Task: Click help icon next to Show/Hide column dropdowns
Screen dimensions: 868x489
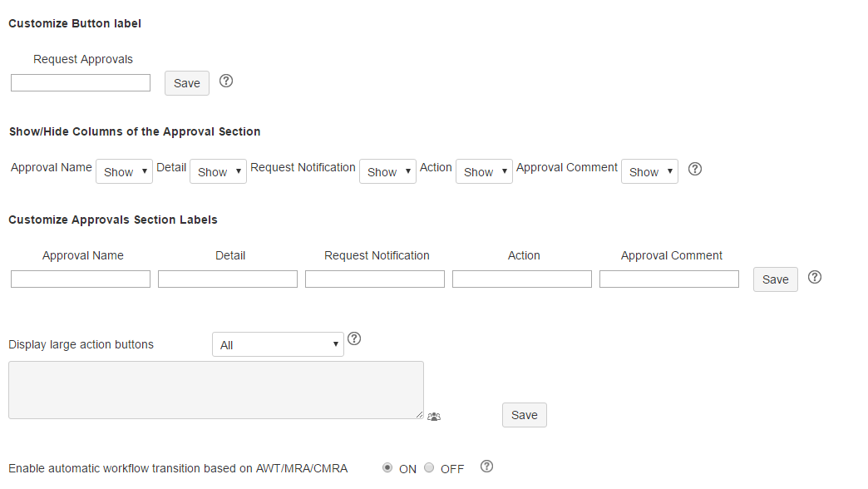Action: tap(696, 169)
